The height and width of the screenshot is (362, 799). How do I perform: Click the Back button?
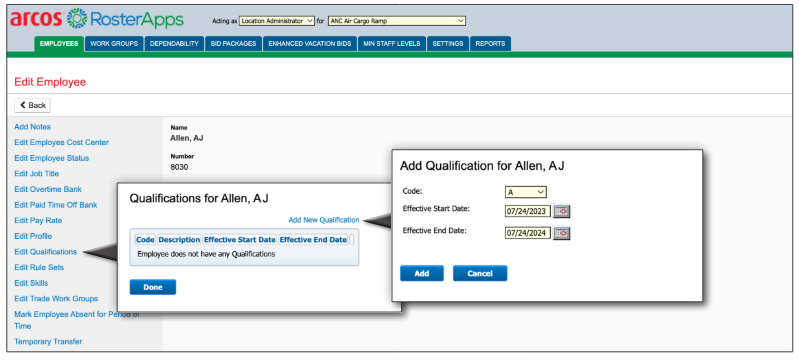tap(32, 105)
